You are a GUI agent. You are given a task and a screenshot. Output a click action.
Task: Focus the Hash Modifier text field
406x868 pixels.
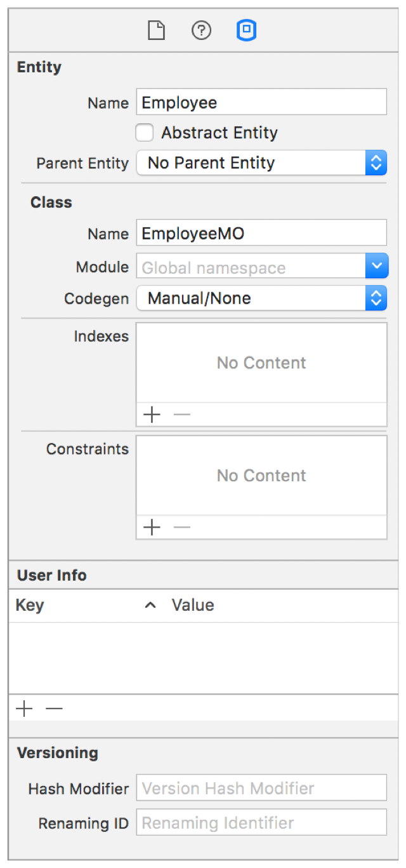(261, 789)
